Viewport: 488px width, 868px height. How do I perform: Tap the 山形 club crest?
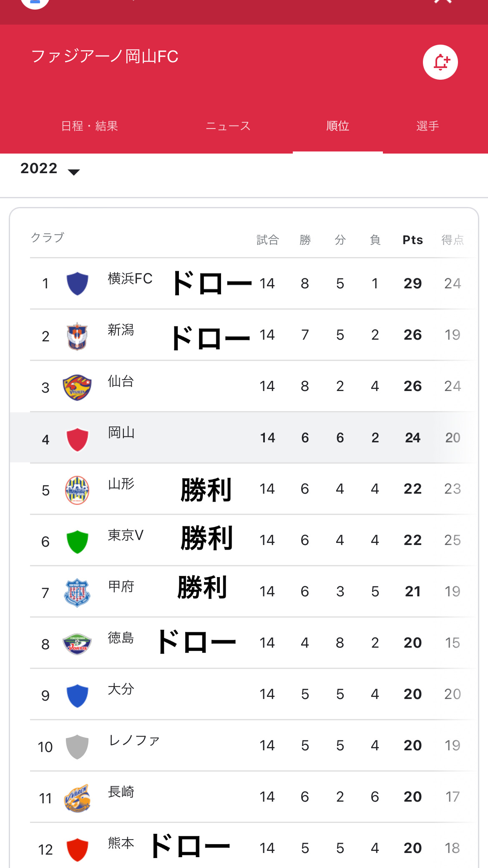77,490
